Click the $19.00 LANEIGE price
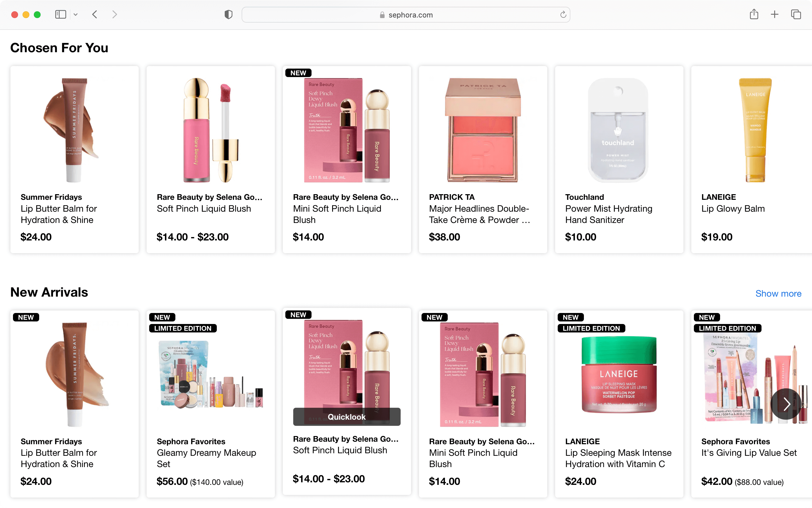This screenshot has height=508, width=812. click(717, 237)
